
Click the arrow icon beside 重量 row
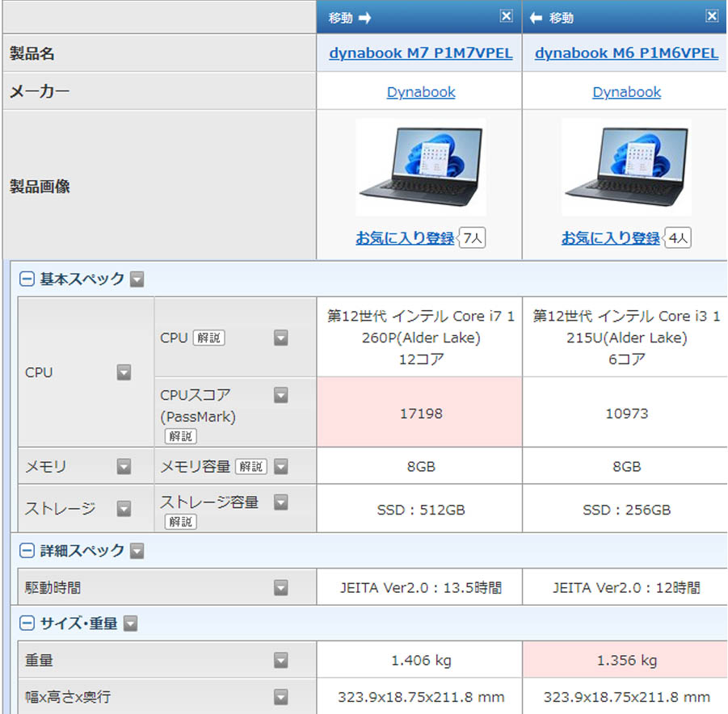(x=281, y=660)
